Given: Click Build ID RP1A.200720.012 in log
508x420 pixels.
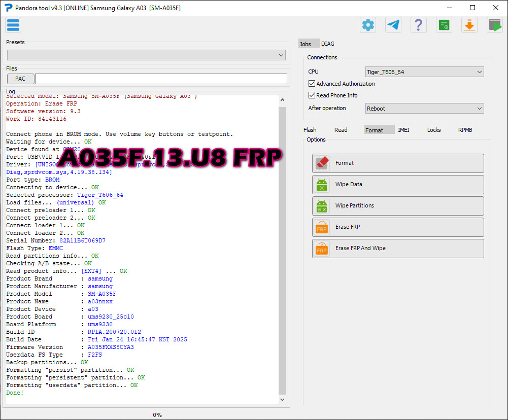Looking at the screenshot, I should click(114, 332).
